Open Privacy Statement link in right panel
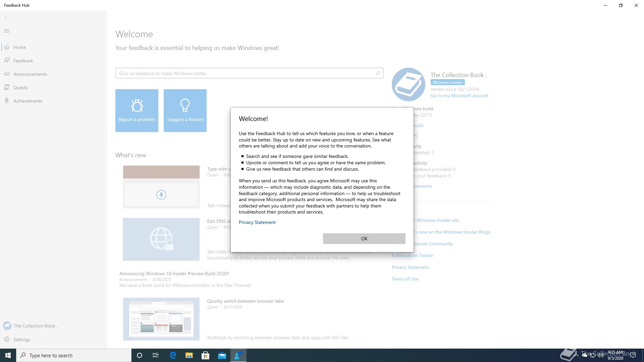Screen dimensions: 644x362 click(410, 267)
